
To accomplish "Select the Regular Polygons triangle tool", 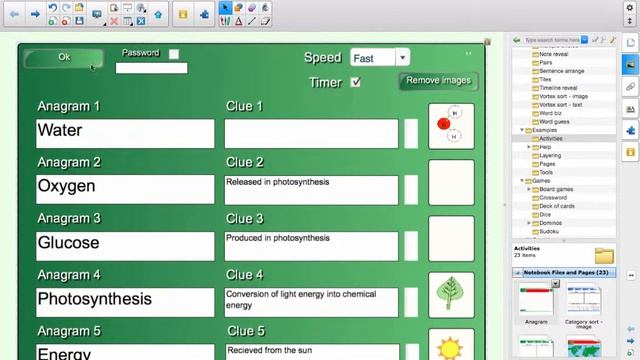I will (239, 21).
